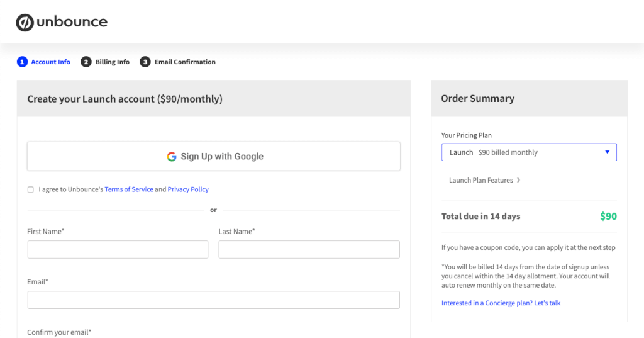644x338 pixels.
Task: Tick the Terms of Service agreement checkbox
Action: tap(30, 189)
